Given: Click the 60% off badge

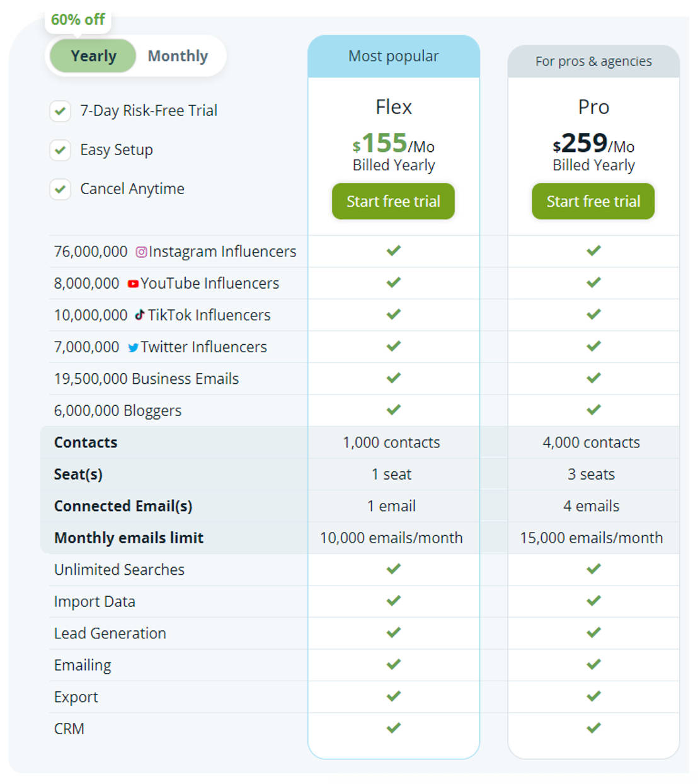Looking at the screenshot, I should [78, 20].
